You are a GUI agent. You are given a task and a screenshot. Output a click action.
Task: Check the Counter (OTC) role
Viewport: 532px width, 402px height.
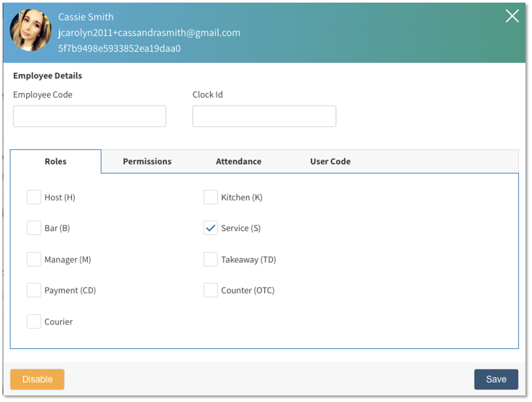coord(210,290)
